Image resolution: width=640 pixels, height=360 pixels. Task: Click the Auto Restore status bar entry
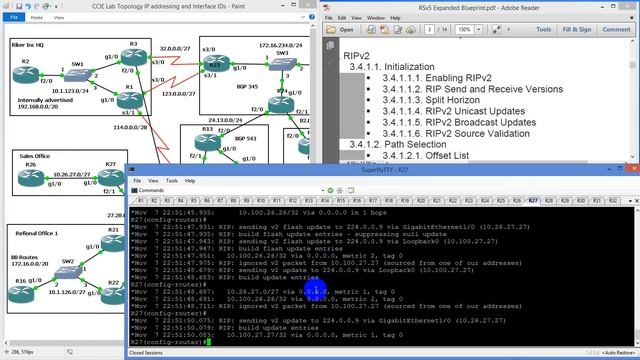(x=619, y=353)
